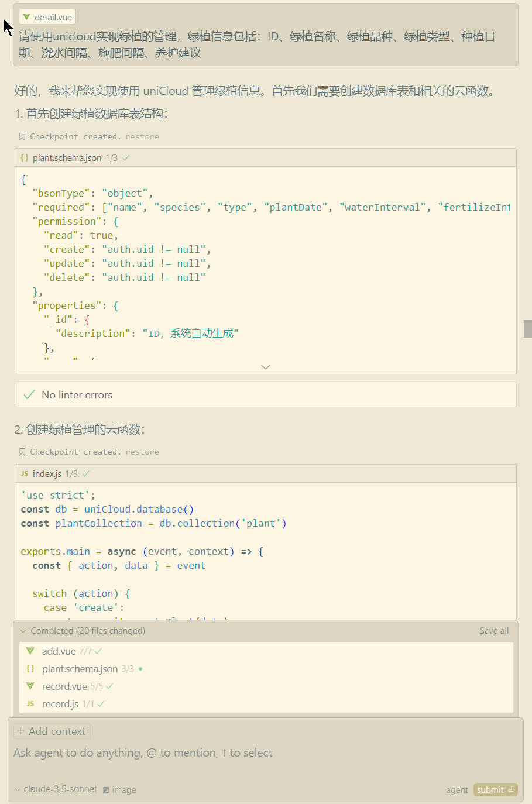This screenshot has width=532, height=804.
Task: Open the agent mode selector
Action: point(457,789)
